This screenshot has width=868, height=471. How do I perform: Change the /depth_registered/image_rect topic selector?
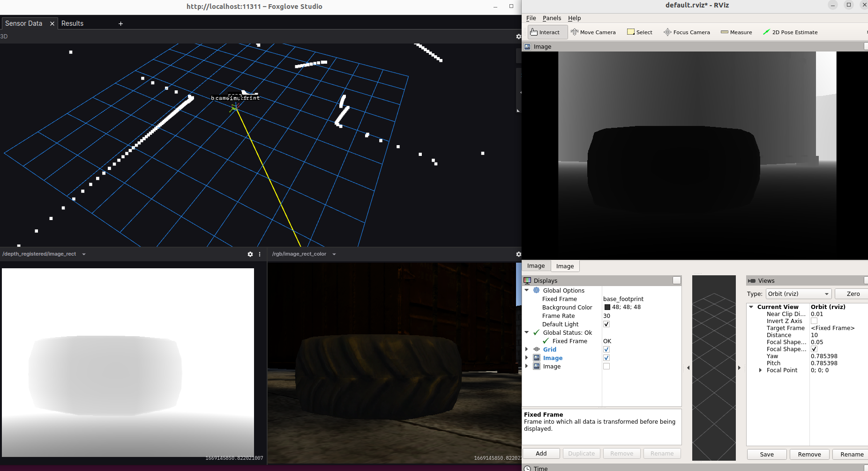click(83, 254)
